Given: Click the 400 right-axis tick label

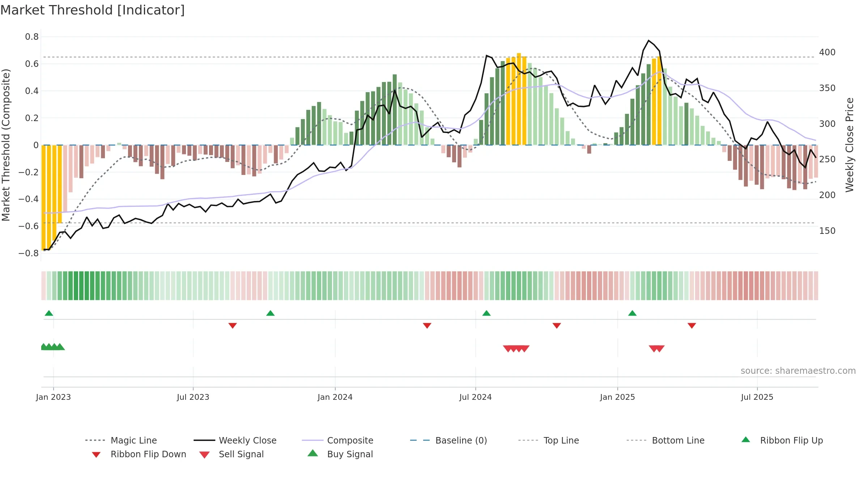Looking at the screenshot, I should click(827, 52).
